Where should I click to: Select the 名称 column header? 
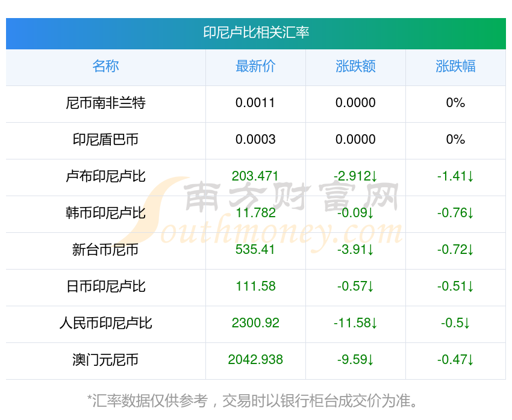(105, 66)
